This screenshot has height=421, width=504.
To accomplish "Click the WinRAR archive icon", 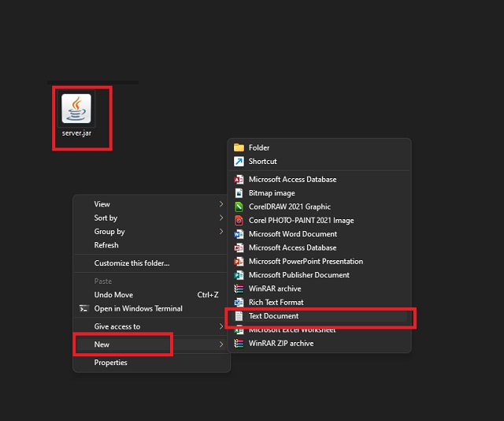I will pyautogui.click(x=239, y=289).
